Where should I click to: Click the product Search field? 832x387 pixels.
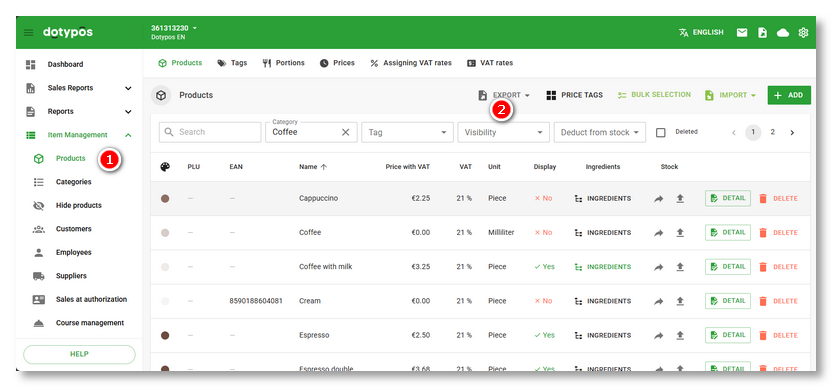pyautogui.click(x=210, y=132)
